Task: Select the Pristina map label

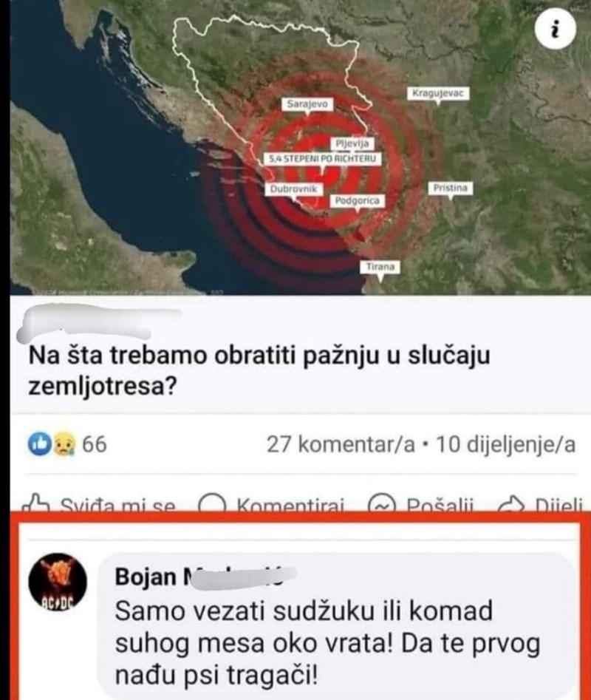Action: tap(451, 188)
